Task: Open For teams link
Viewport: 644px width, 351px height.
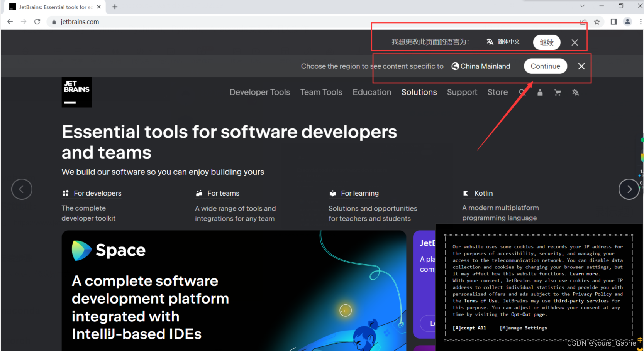Action: pos(218,193)
